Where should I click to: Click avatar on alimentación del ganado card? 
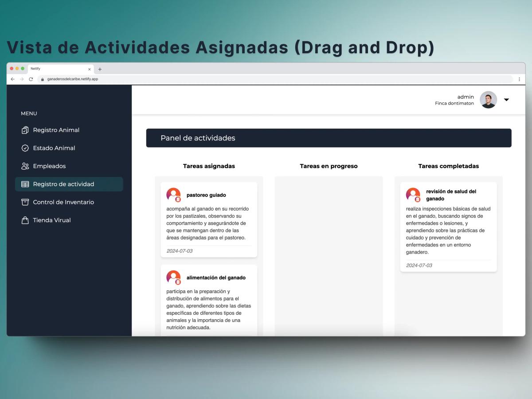[x=173, y=277]
